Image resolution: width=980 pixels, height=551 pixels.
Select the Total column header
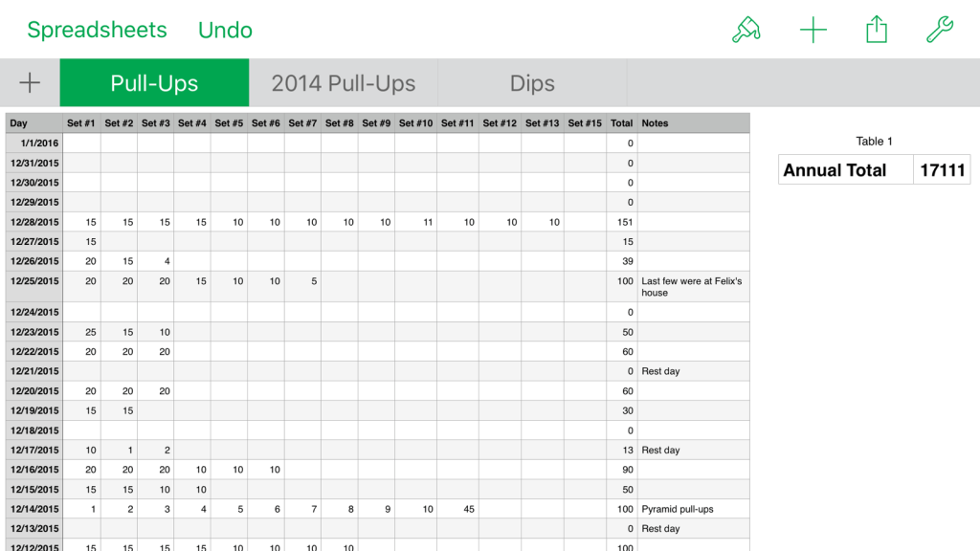click(622, 123)
